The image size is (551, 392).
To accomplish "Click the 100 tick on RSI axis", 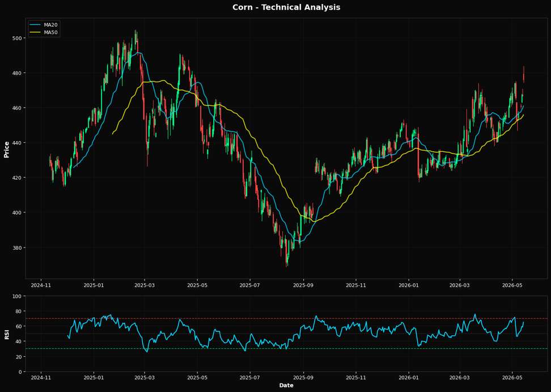I will click(18, 296).
